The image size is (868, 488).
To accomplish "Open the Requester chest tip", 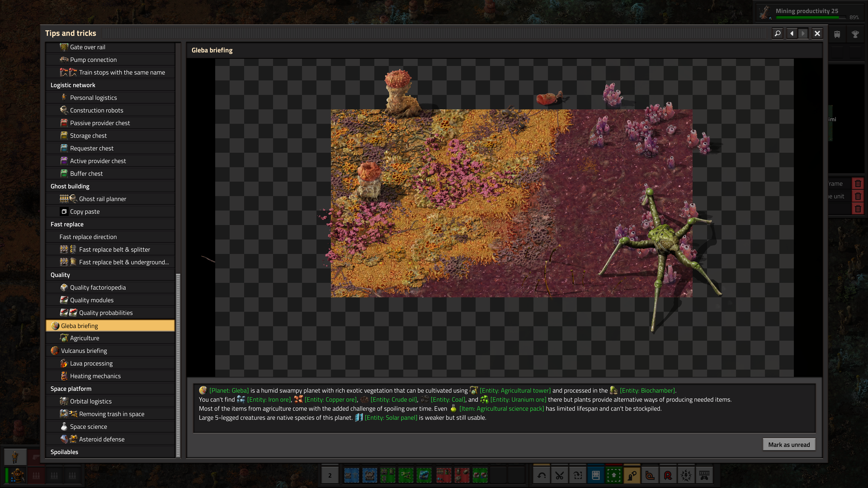I will point(110,148).
